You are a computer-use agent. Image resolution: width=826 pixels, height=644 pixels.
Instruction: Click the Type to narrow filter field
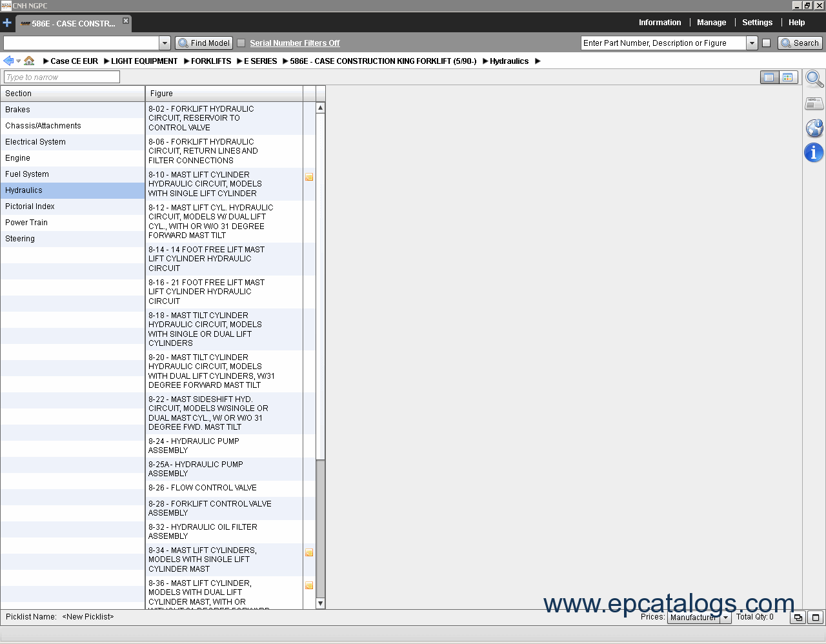(62, 77)
